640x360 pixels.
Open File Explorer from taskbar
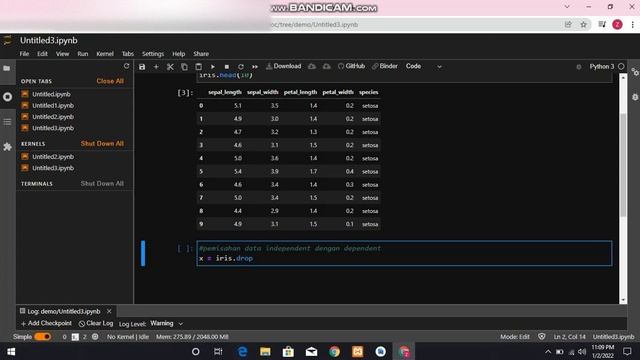[265, 351]
